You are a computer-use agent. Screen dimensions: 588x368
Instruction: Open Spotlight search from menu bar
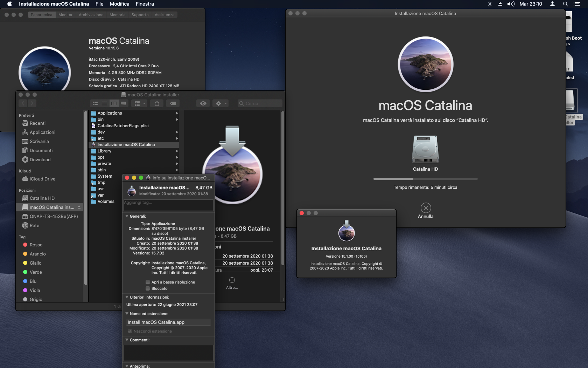coord(565,4)
